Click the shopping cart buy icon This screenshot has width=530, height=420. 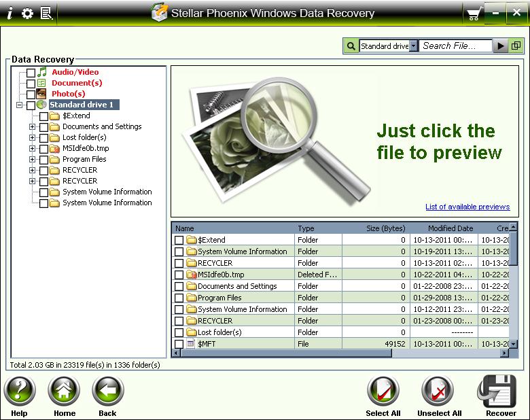(x=474, y=14)
